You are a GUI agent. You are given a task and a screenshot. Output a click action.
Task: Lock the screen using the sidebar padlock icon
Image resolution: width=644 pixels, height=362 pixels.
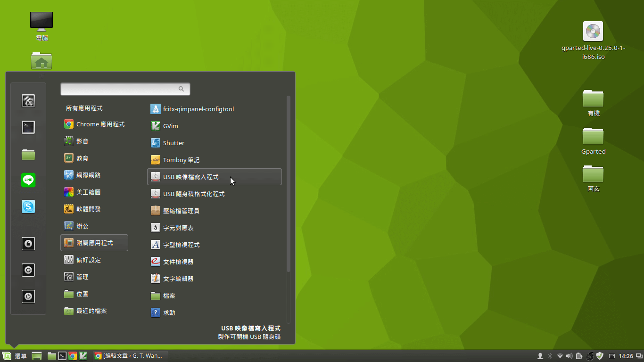[x=28, y=244]
